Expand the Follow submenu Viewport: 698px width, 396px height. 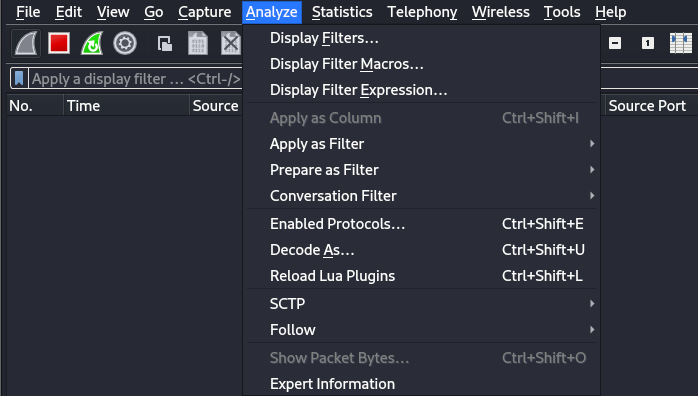coord(421,330)
